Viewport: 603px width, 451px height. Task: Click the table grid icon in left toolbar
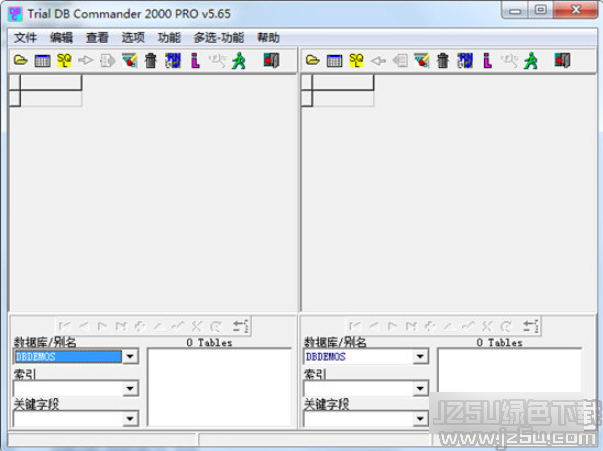42,61
